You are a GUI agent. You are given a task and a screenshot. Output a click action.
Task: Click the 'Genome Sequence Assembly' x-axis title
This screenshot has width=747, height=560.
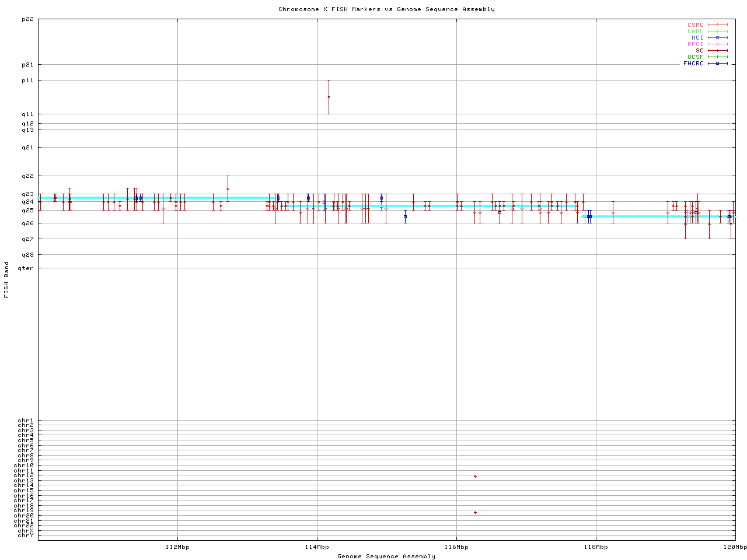click(386, 556)
